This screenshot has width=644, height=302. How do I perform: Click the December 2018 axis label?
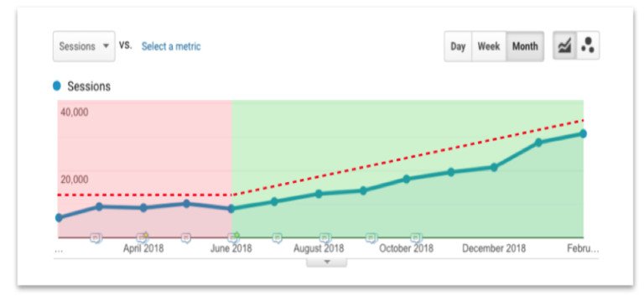[x=494, y=248]
